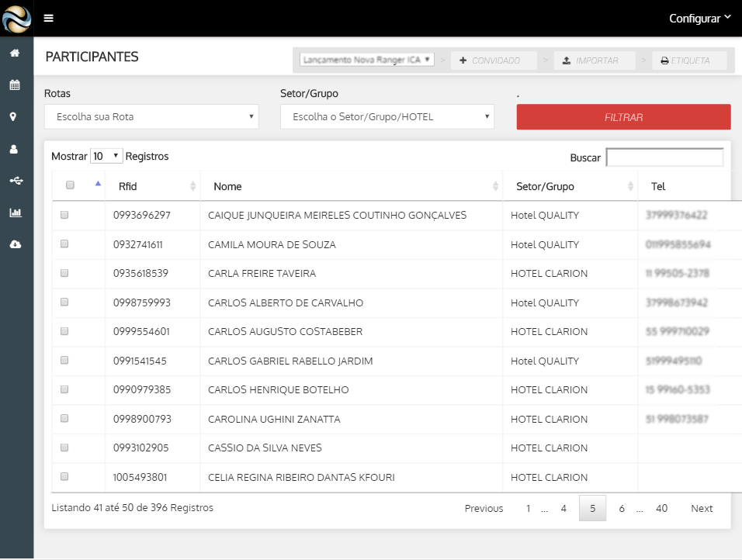Click name CAROLINA UGHINI ZANATTA
This screenshot has height=560, width=742.
(274, 419)
